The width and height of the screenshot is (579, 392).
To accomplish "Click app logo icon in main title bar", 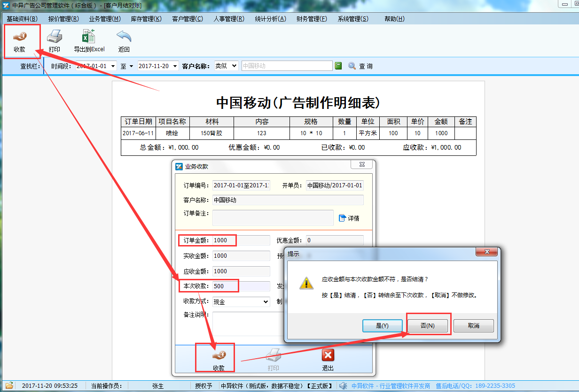I will click(6, 6).
